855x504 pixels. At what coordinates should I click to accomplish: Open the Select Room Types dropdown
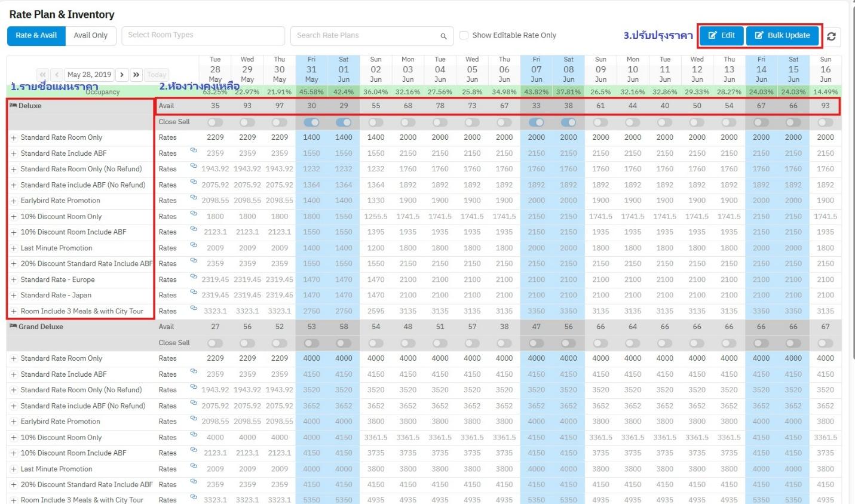point(203,35)
